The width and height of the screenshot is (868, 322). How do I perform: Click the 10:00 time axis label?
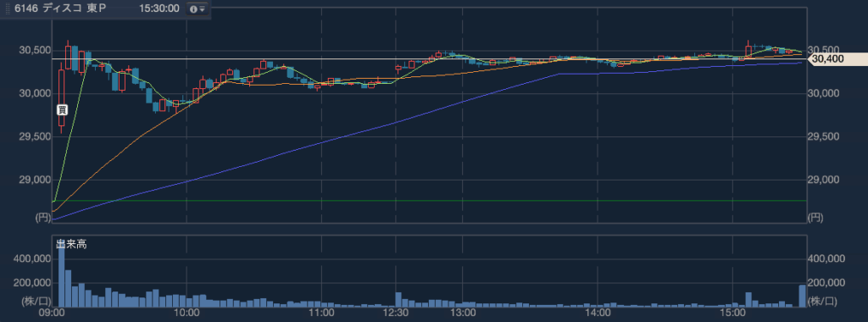coord(186,314)
